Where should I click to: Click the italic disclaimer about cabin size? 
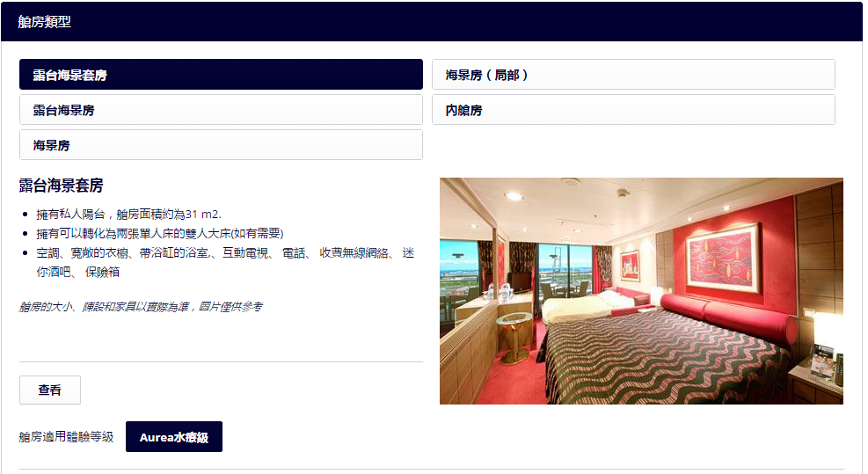tap(141, 307)
